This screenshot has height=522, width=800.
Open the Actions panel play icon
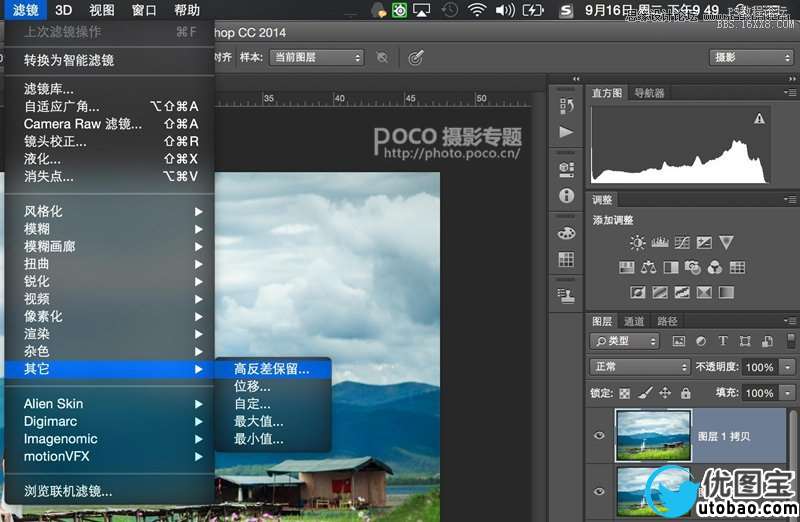(x=566, y=132)
